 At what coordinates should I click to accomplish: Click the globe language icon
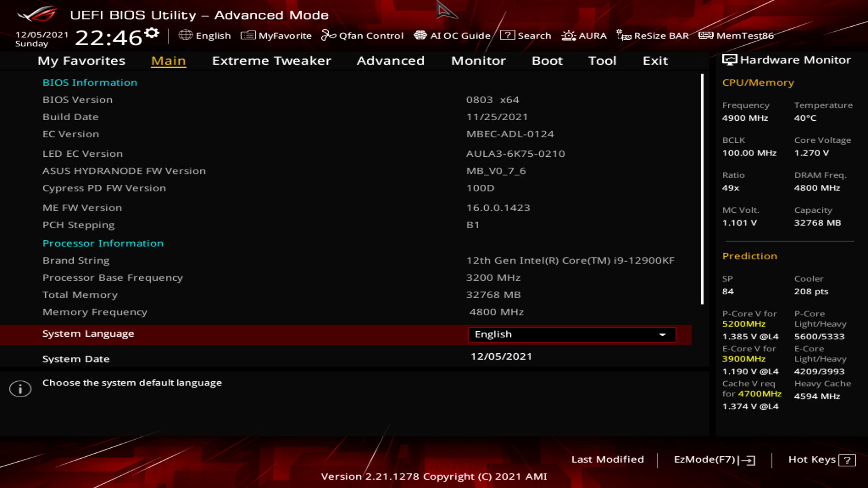[x=185, y=35]
